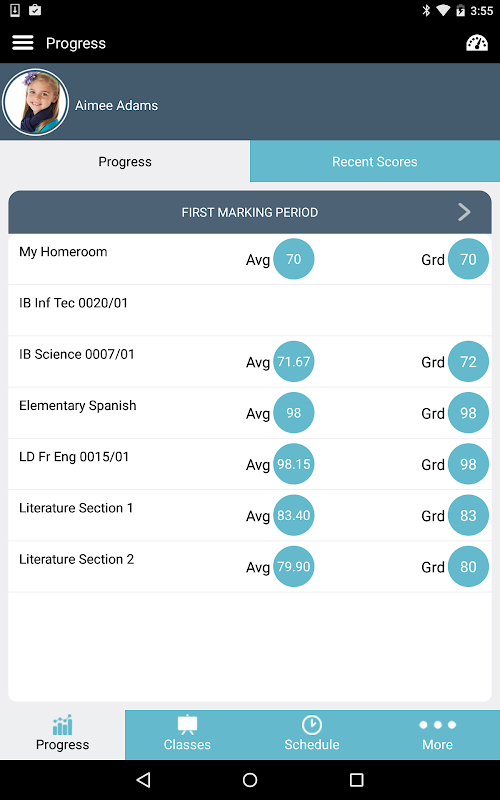Open the hamburger navigation menu
Screen dimensions: 500x800
(23, 43)
